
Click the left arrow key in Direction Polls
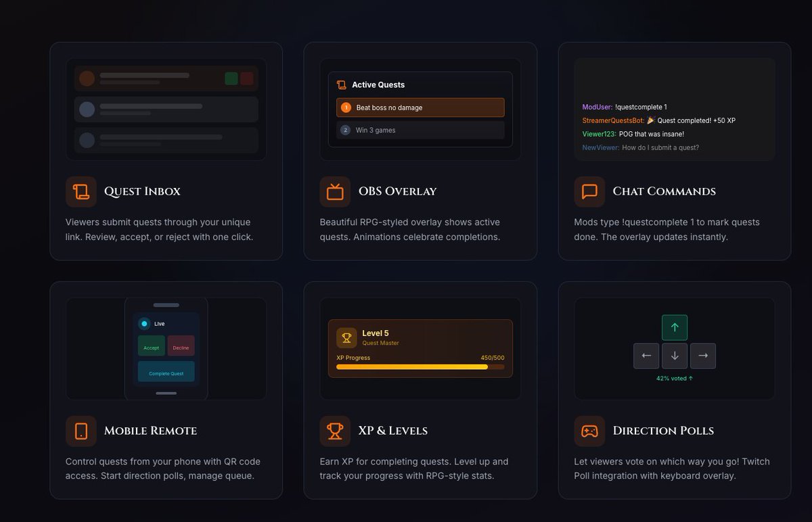pyautogui.click(x=646, y=355)
